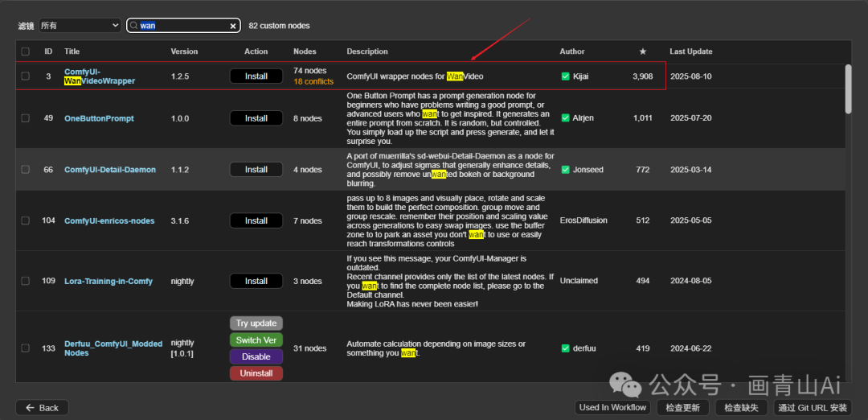Click the 1,011 star count
Image resolution: width=868 pixels, height=420 pixels.
point(643,118)
